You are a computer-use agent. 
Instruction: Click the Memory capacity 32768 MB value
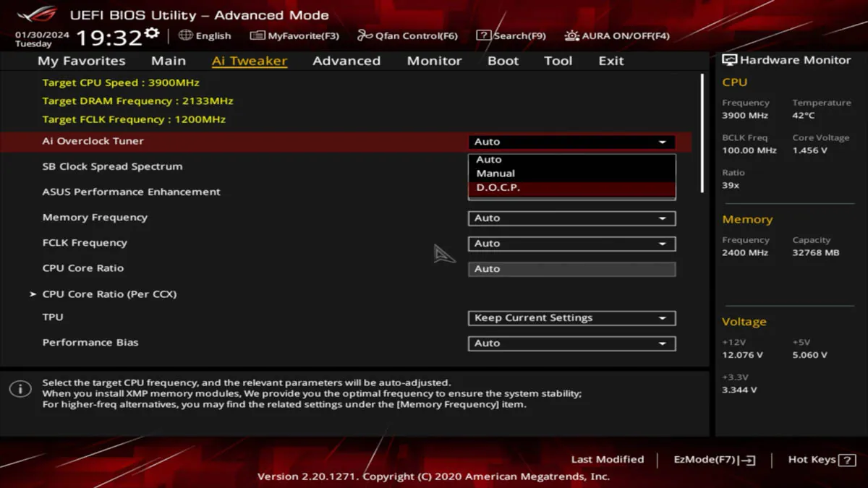816,253
